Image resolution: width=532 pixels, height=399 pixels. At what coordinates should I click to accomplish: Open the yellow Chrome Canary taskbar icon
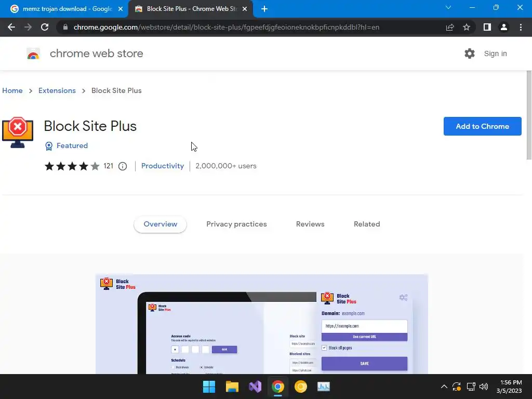point(301,387)
